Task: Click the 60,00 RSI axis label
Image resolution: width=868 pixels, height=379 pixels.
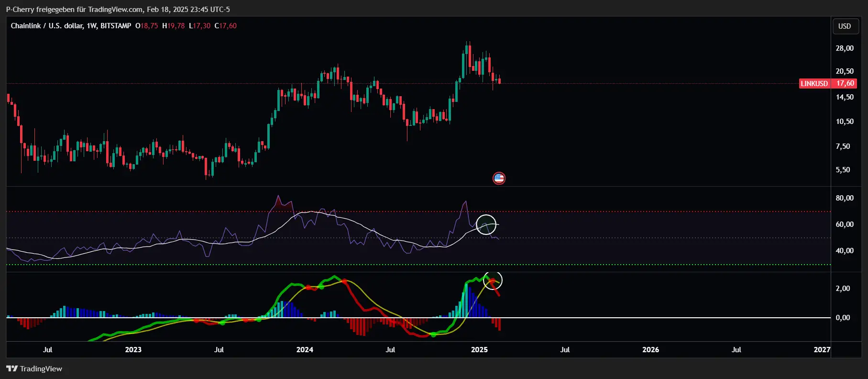Action: click(845, 224)
